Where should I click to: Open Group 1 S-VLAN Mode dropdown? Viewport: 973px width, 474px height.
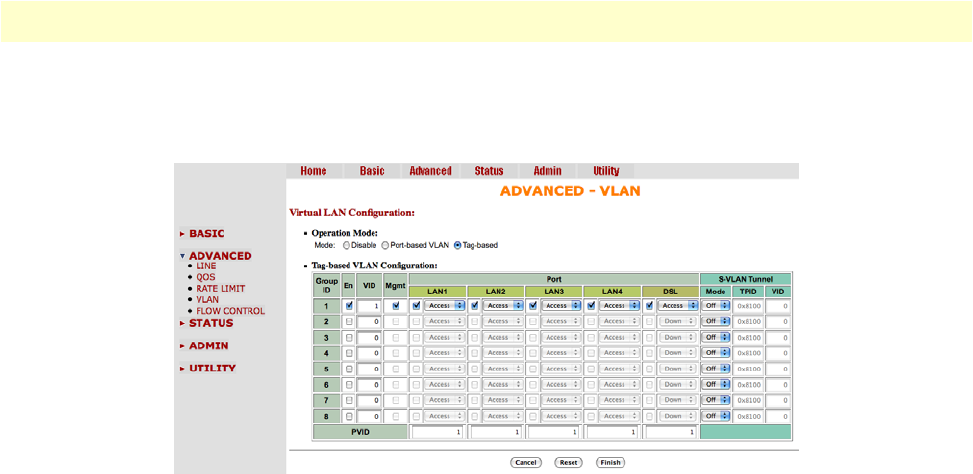[715, 305]
